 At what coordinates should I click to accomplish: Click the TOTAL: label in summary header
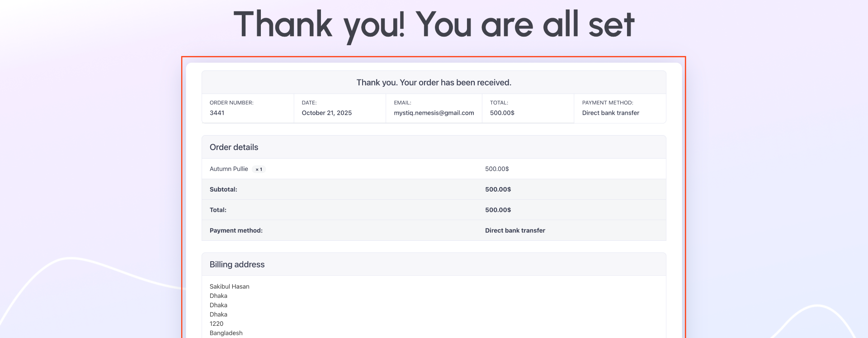click(499, 103)
